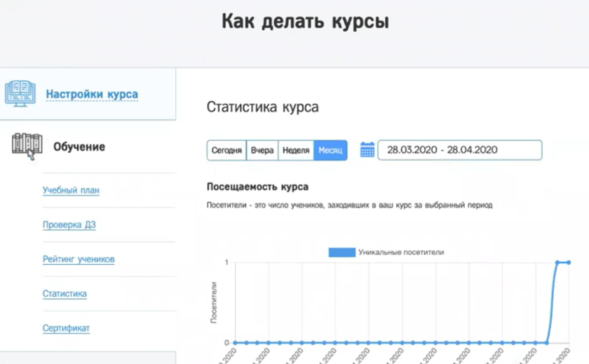Open the Учебный план page
This screenshot has height=364, width=589.
[x=71, y=190]
